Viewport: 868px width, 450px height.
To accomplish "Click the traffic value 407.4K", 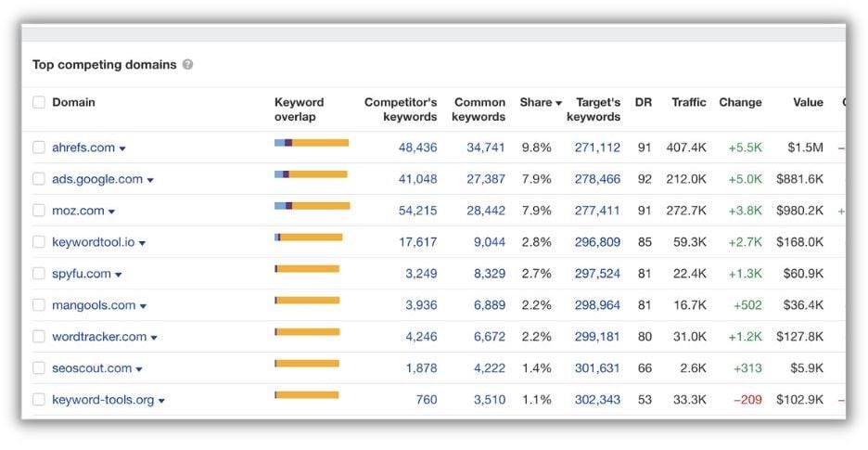I will pos(686,148).
